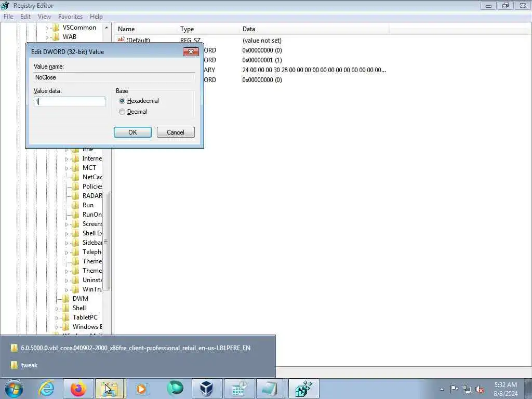
Task: Click the Registry Editor title icon
Action: coord(5,5)
